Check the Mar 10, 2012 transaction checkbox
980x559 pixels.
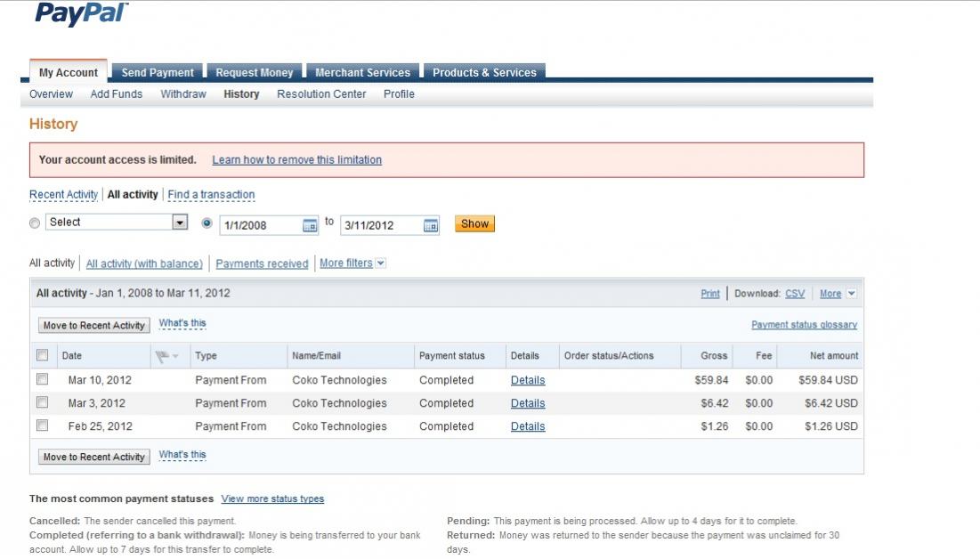tap(43, 379)
